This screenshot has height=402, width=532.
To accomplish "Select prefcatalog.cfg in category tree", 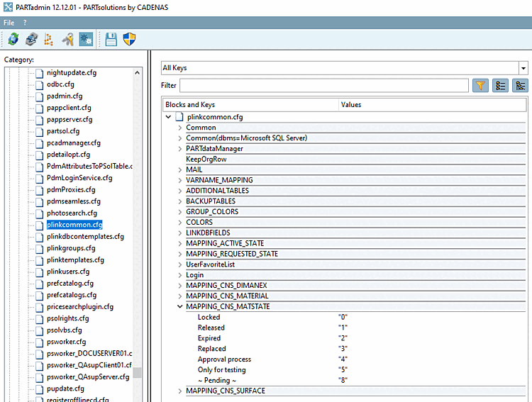I will pyautogui.click(x=70, y=284).
